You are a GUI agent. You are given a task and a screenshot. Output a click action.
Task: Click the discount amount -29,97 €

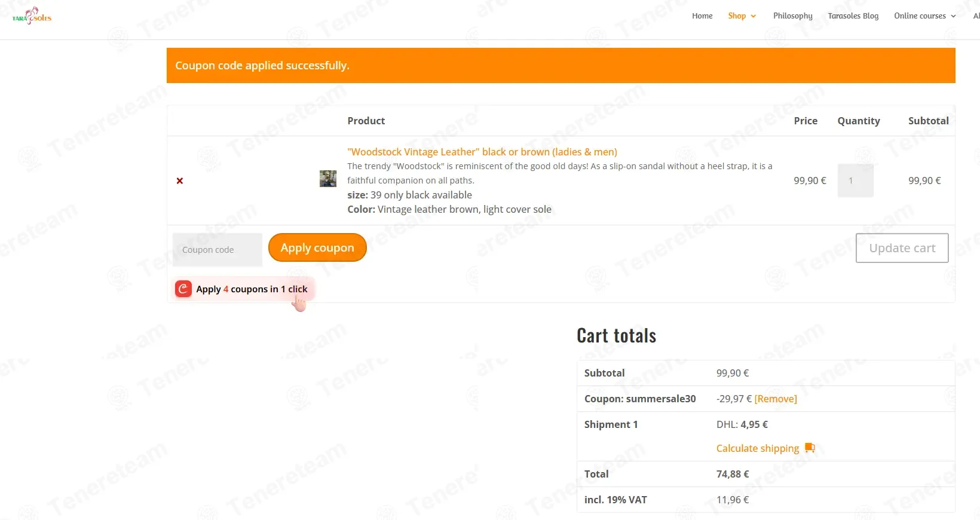734,399
